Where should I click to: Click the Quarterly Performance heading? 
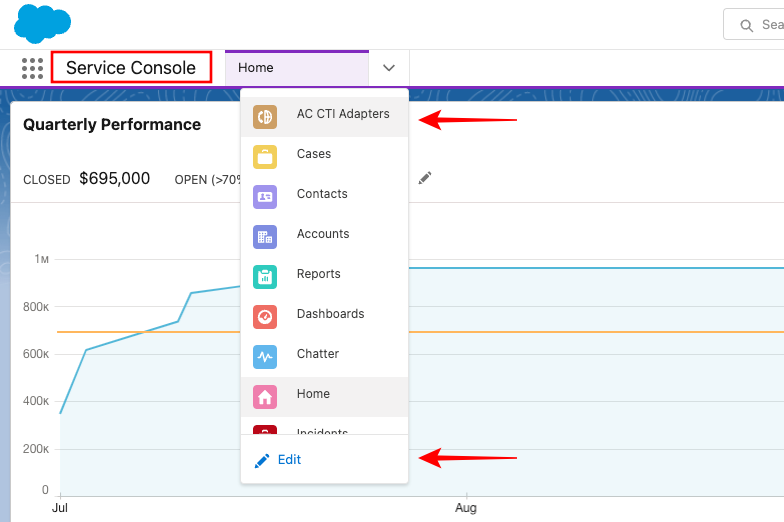112,124
